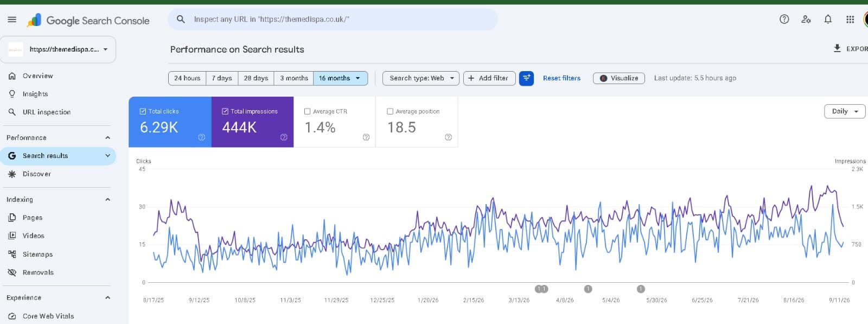Uncheck the Total clicks checkbox
Screen dimensions: 868x324
(143, 111)
